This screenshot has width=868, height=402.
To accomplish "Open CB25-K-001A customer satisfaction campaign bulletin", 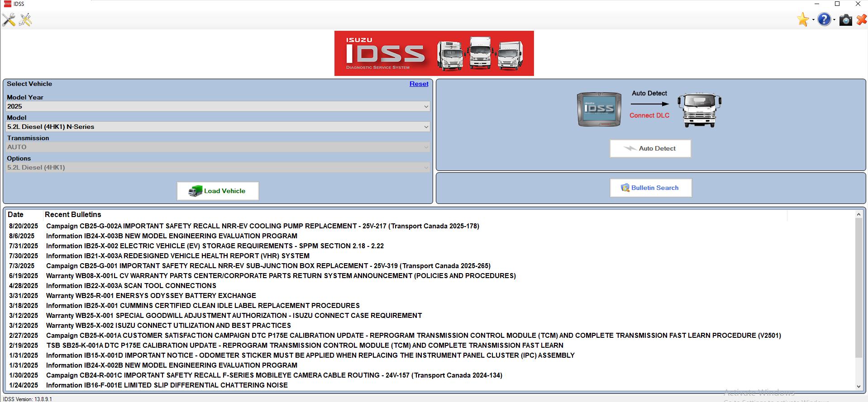I will click(414, 336).
